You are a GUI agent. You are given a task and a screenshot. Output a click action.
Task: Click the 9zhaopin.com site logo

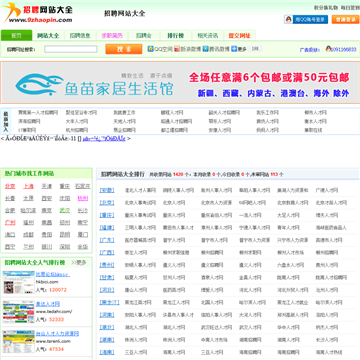point(38,13)
